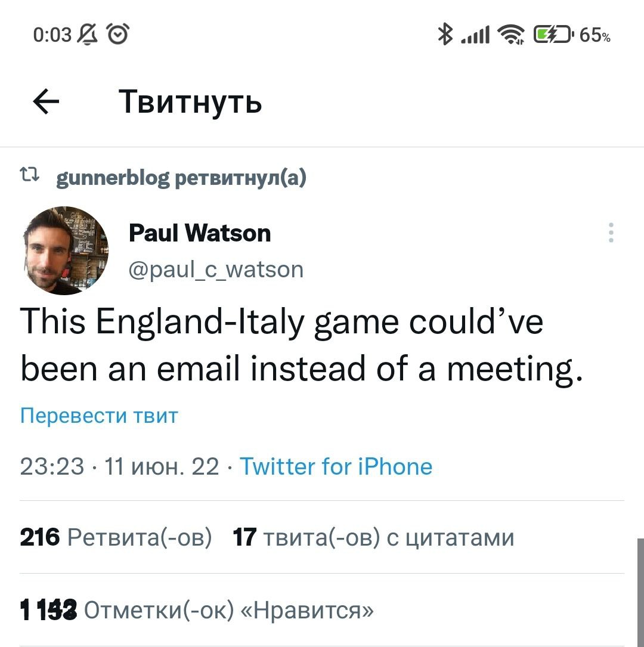Open Paul Watson's profile picture
644x647 pixels.
click(65, 251)
